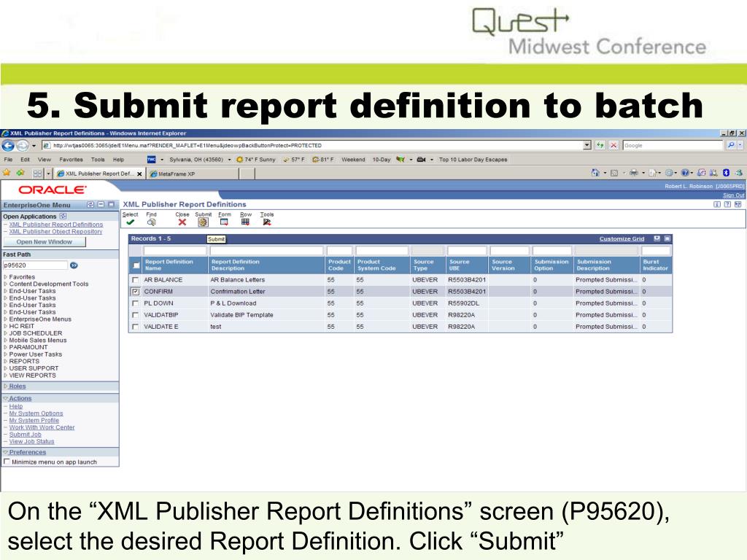Click the Fast Path go arrow button
Image resolution: width=747 pixels, height=560 pixels.
click(74, 265)
